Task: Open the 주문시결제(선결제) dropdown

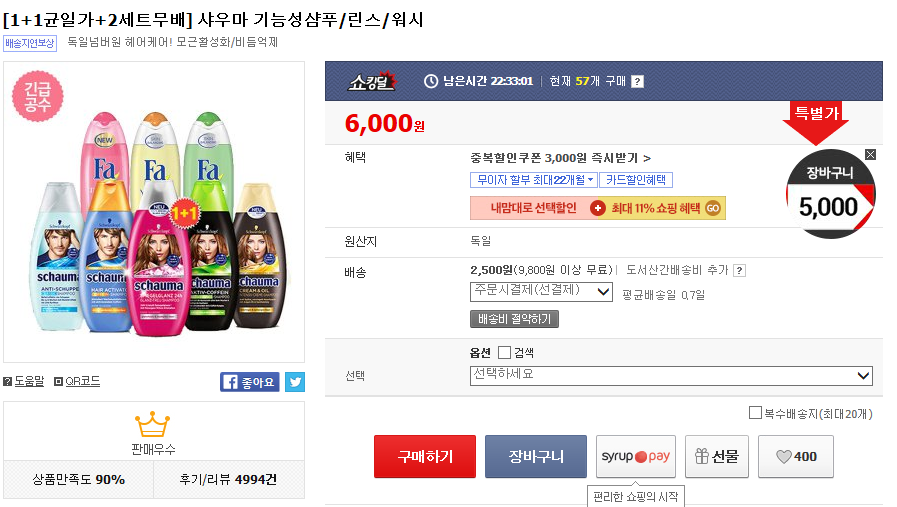Action: click(541, 292)
